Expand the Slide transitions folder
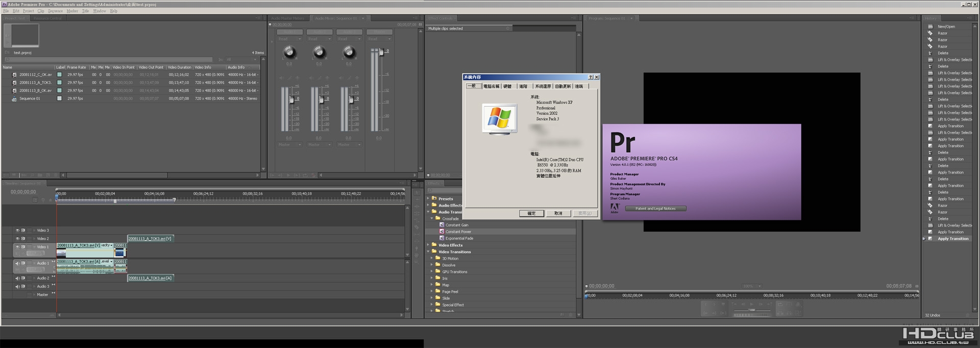This screenshot has width=980, height=348. (x=432, y=298)
